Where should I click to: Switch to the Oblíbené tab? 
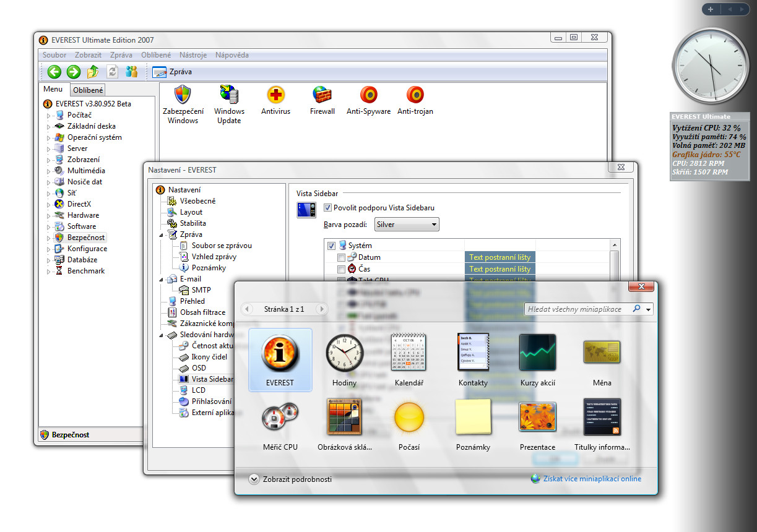(88, 90)
